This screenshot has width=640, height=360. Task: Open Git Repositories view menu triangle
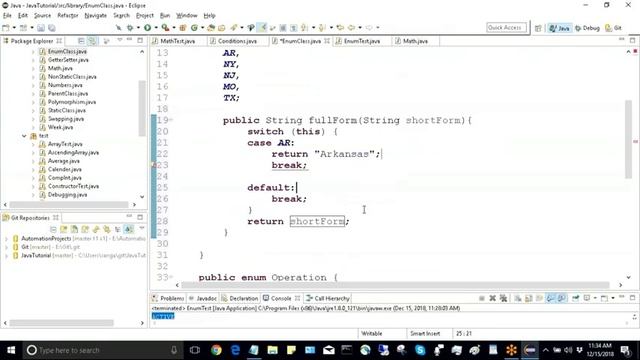coord(142,228)
